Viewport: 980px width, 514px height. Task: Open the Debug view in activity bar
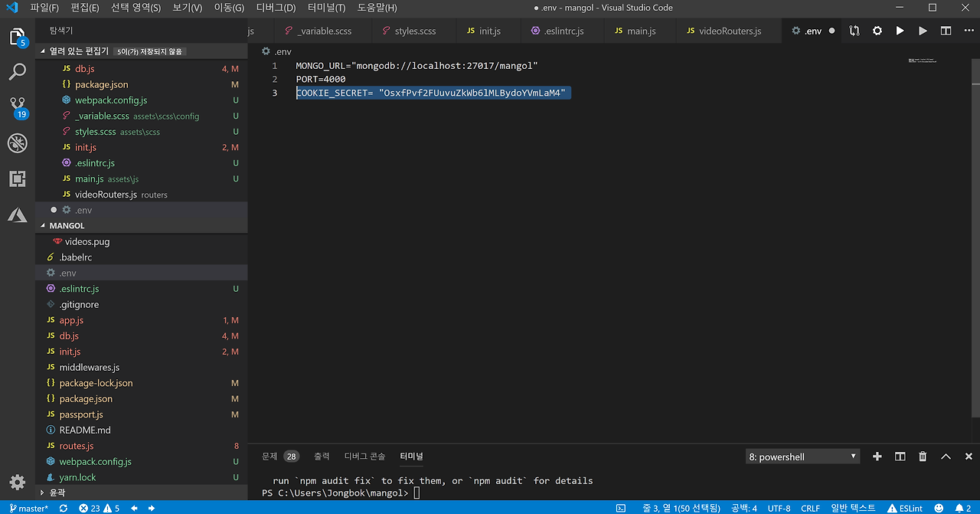pyautogui.click(x=17, y=143)
